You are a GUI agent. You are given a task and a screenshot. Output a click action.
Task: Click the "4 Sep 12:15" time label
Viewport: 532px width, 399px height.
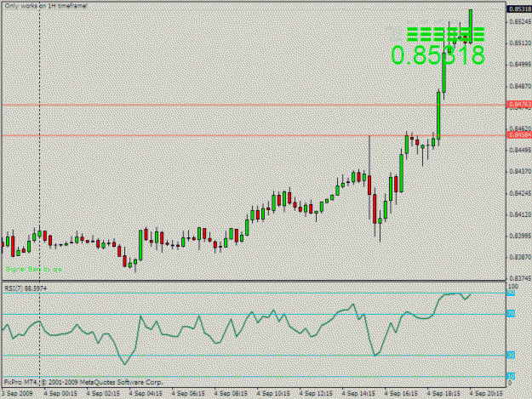(x=316, y=393)
